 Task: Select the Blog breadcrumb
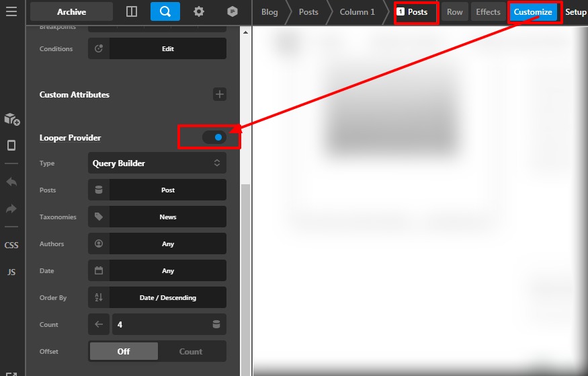pos(269,12)
